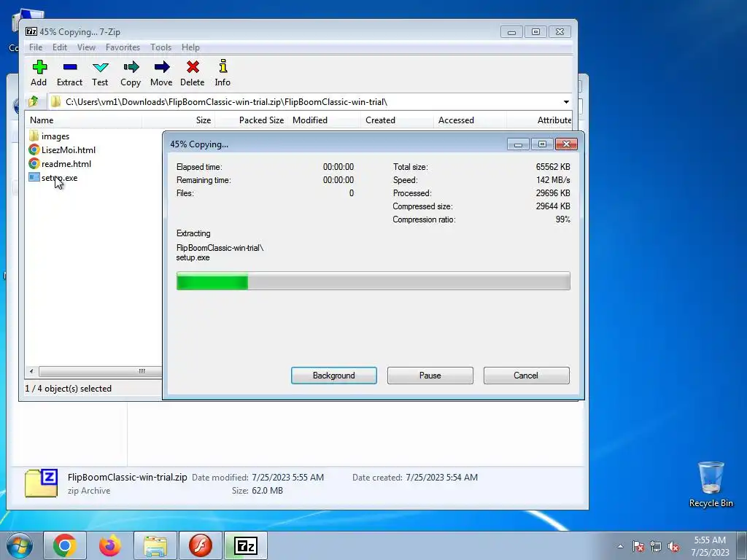Image resolution: width=747 pixels, height=560 pixels.
Task: Open the View menu
Action: [x=86, y=47]
